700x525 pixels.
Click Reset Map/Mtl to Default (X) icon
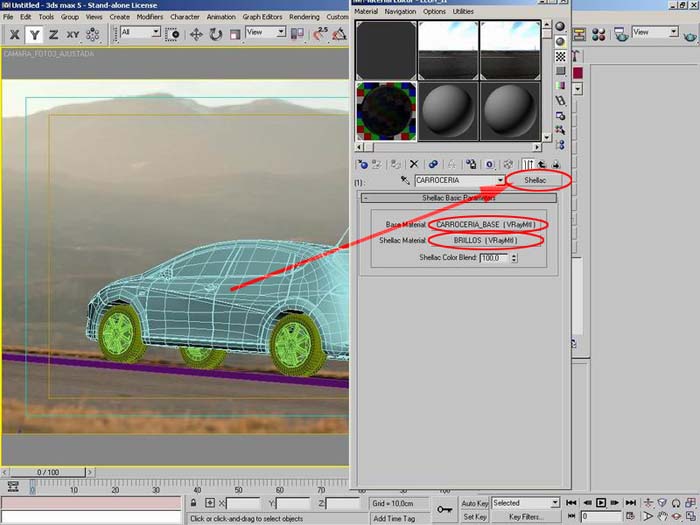(415, 164)
